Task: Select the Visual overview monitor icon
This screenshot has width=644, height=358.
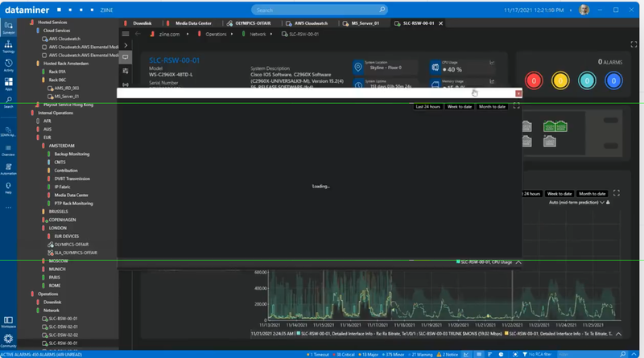Action: (x=126, y=57)
